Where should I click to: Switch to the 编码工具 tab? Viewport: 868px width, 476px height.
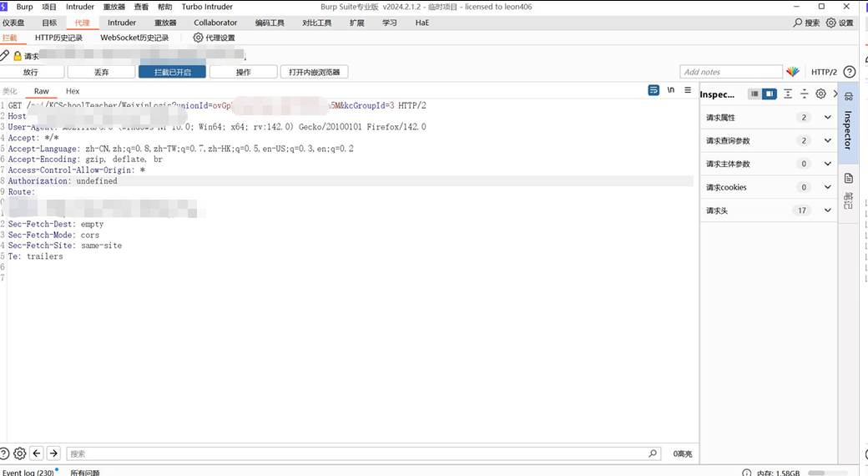270,23
